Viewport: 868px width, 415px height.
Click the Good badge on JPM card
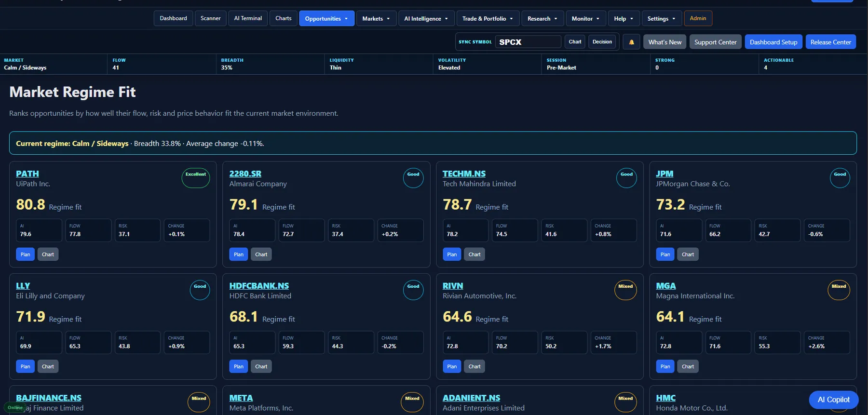click(x=840, y=178)
